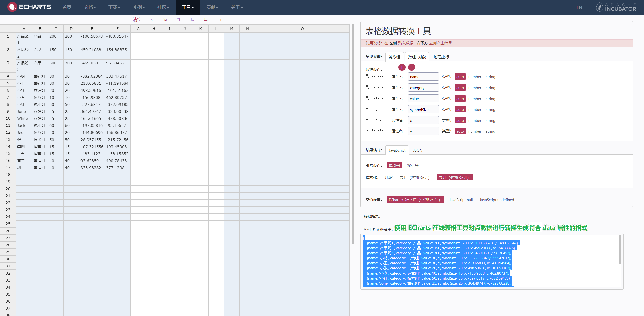Click the result text area scrollbar

pos(620,249)
